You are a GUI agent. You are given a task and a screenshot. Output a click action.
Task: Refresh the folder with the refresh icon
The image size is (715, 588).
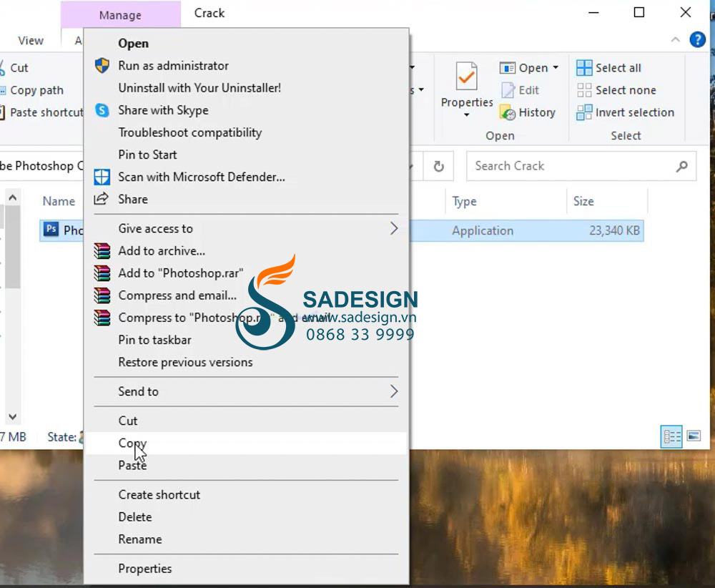439,167
